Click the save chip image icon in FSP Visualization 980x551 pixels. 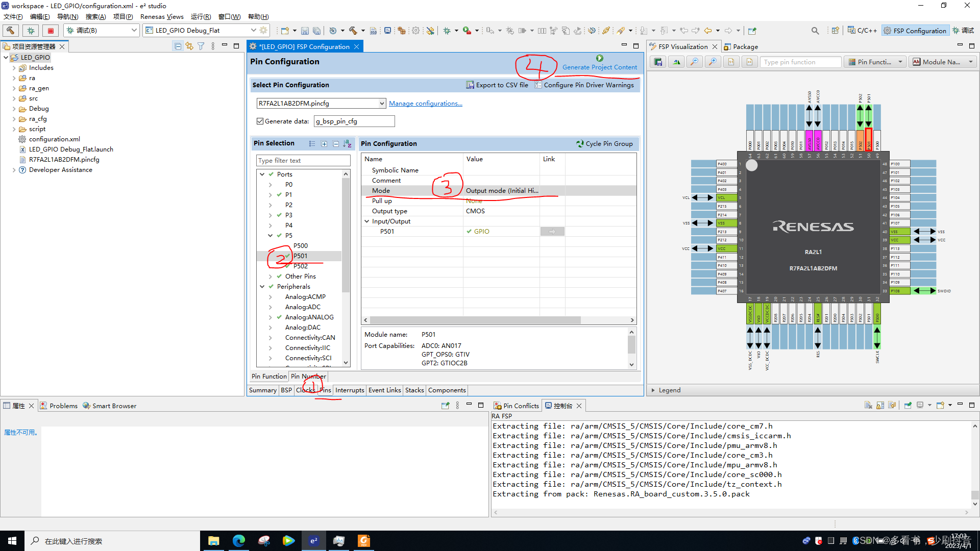pos(658,62)
